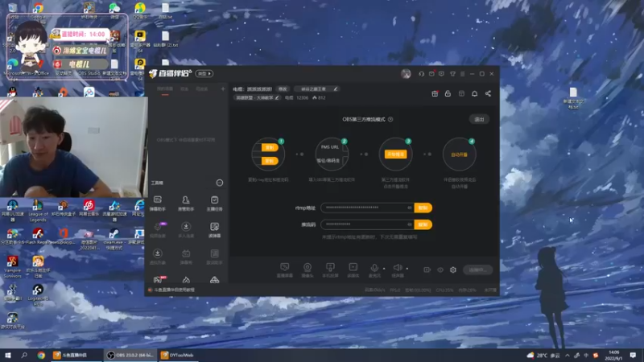The height and width of the screenshot is (362, 644).
Task: Edit the 英雄联盟 category with pencil icon
Action: pyautogui.click(x=277, y=97)
